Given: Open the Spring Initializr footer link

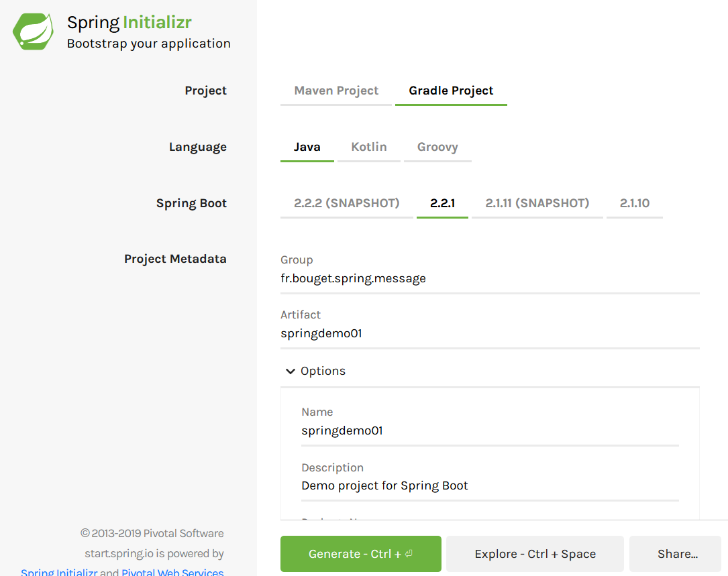Looking at the screenshot, I should [59, 572].
